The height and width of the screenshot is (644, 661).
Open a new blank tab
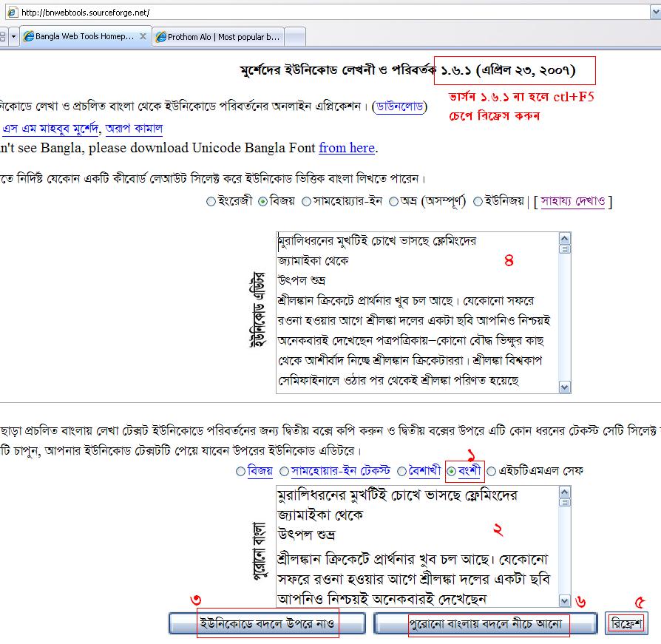coord(295,37)
